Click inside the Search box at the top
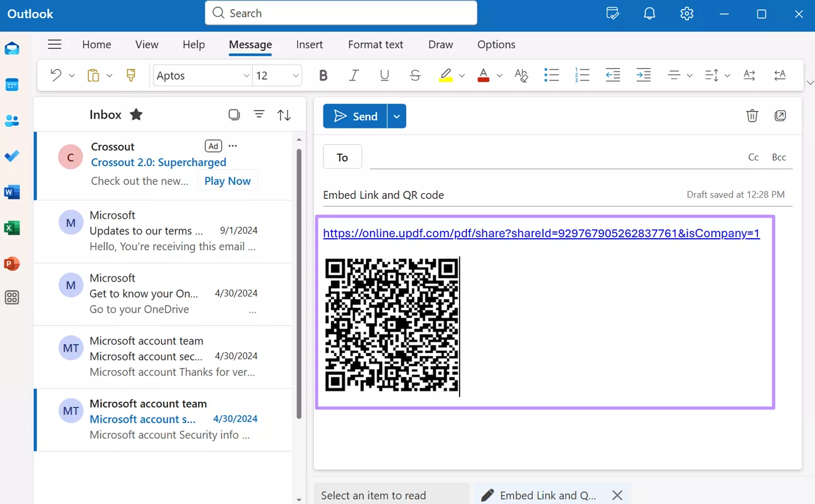815x504 pixels. point(340,13)
